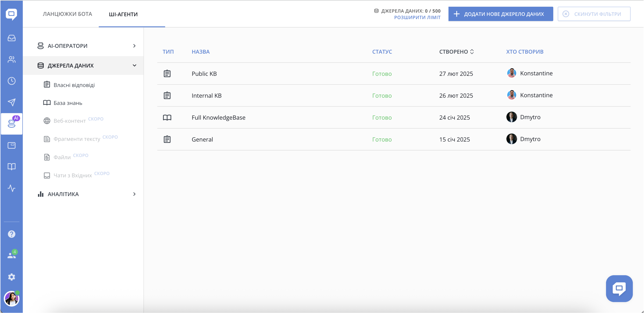Image resolution: width=644 pixels, height=313 pixels.
Task: Click the book type icon for Full KnowledgeBase
Action: coord(167,118)
